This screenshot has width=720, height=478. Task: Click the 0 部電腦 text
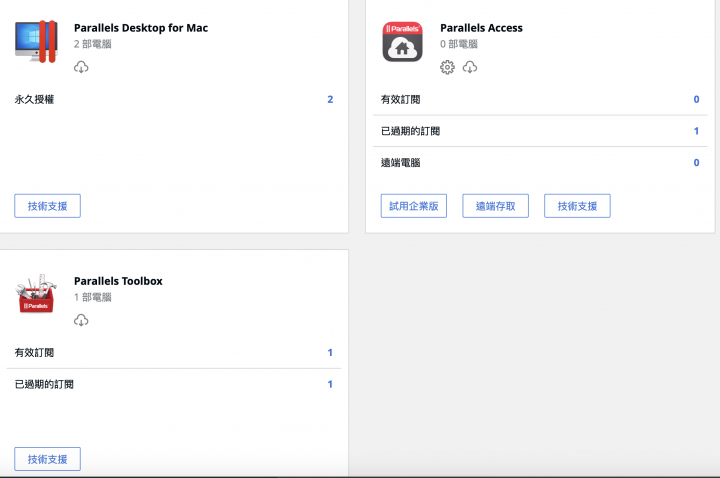click(x=459, y=44)
